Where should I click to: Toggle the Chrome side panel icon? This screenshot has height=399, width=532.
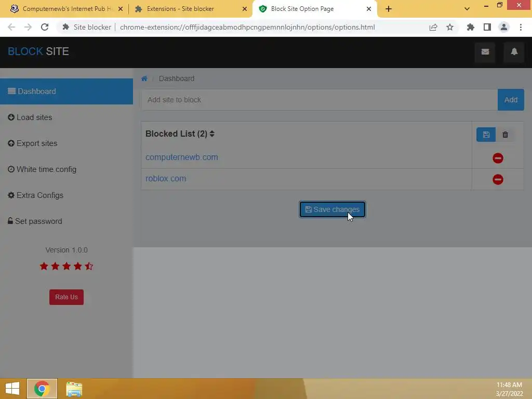click(x=487, y=27)
